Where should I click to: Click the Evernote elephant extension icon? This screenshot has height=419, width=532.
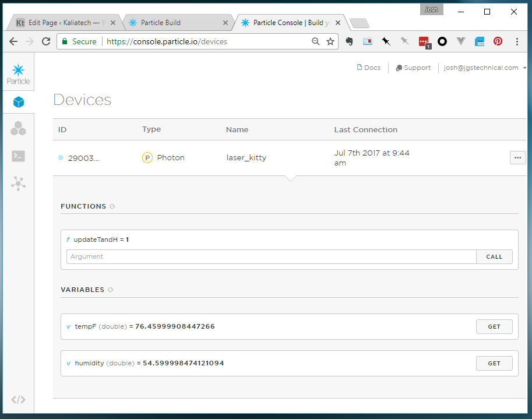click(x=349, y=41)
